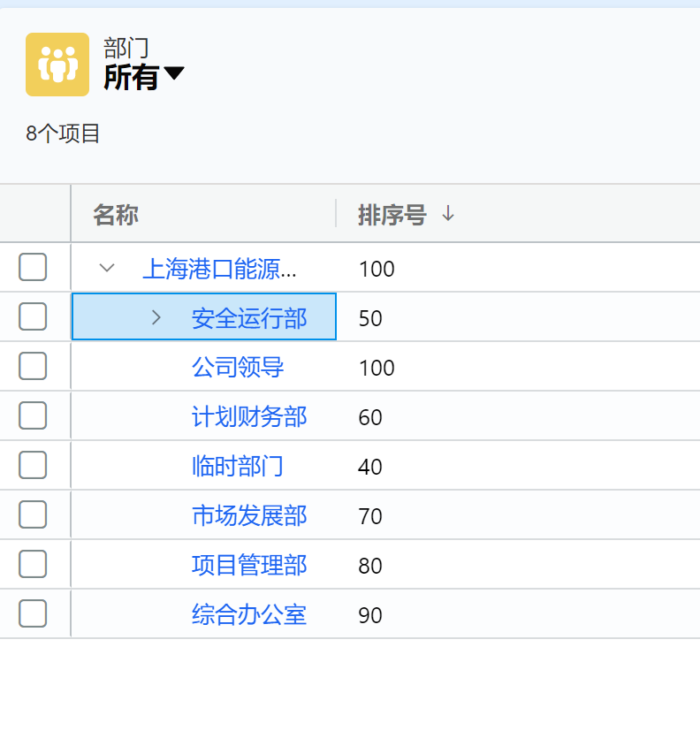This screenshot has width=700, height=731.
Task: Tick the checkbox beside 计划财务部
Action: point(33,415)
